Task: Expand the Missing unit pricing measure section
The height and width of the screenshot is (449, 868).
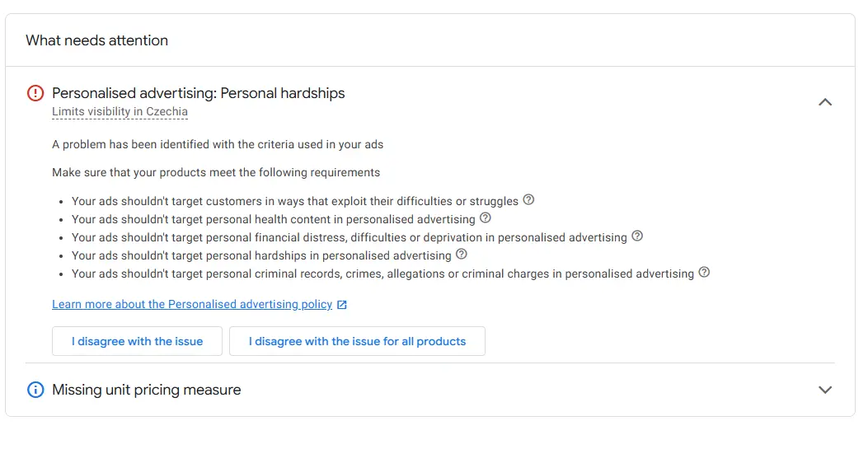Action: (825, 390)
